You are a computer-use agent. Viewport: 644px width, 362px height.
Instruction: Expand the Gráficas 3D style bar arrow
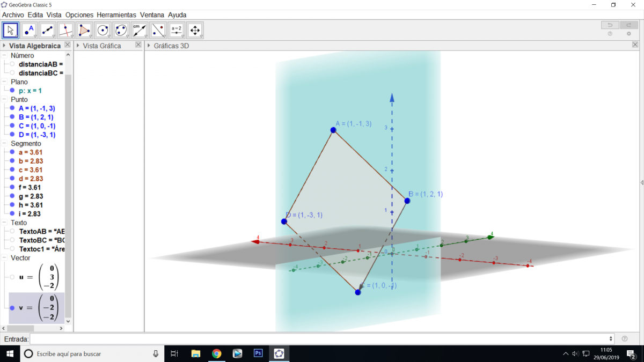149,46
